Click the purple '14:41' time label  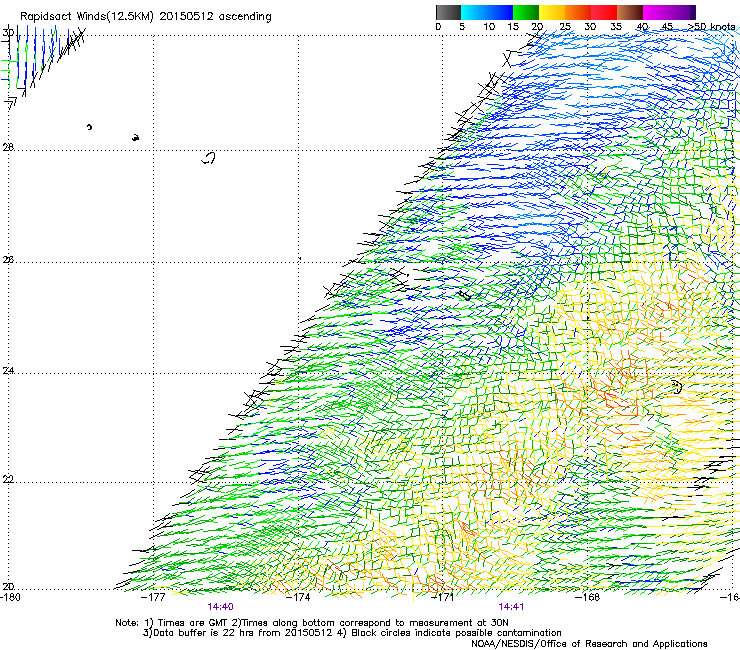(511, 607)
